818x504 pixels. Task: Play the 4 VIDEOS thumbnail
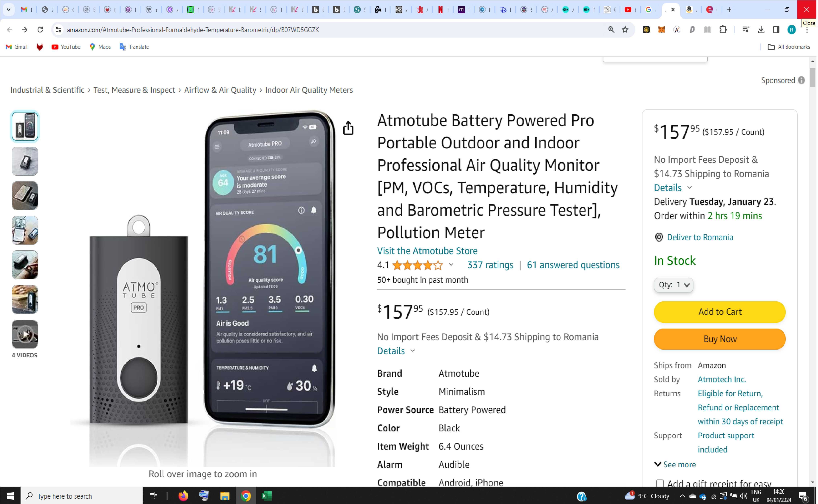click(x=25, y=334)
